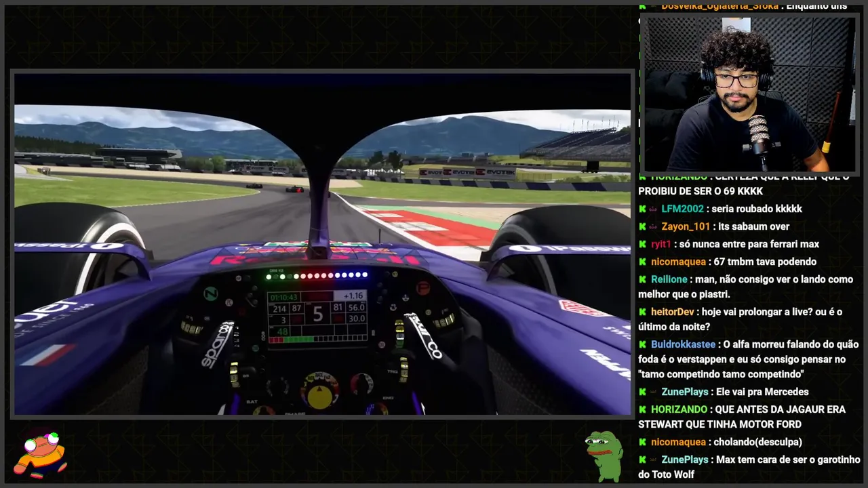Open Zayon_101's chat profile
This screenshot has height=488, width=868.
684,226
